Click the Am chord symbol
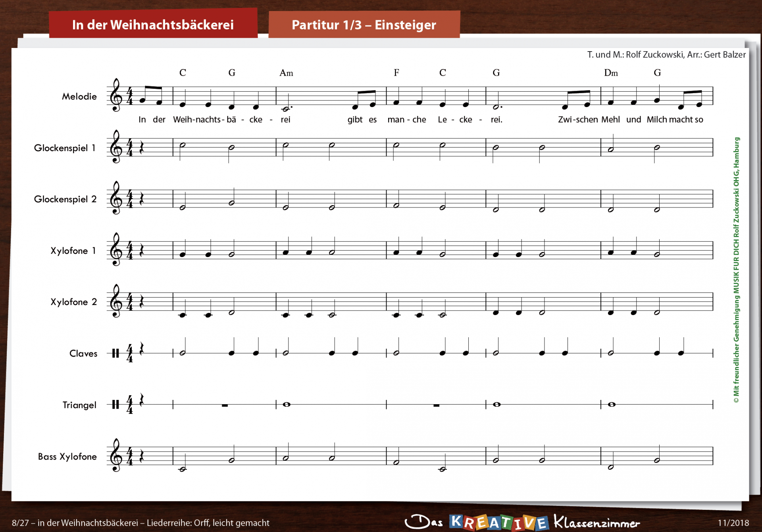The height and width of the screenshot is (532, 762). [x=286, y=73]
